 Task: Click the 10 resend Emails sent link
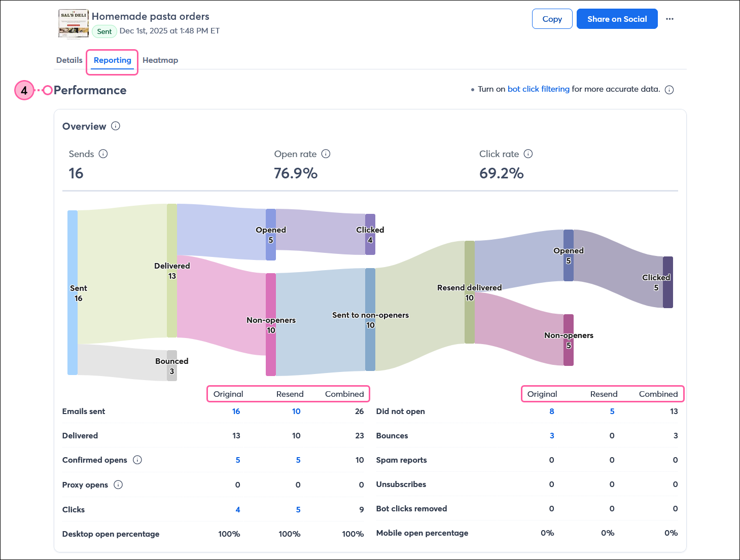click(x=296, y=412)
